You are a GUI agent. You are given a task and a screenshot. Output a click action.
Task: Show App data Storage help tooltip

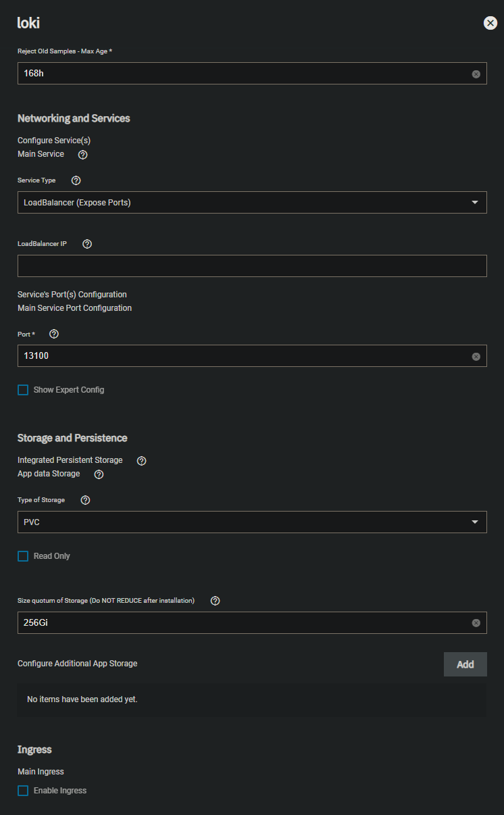point(99,474)
